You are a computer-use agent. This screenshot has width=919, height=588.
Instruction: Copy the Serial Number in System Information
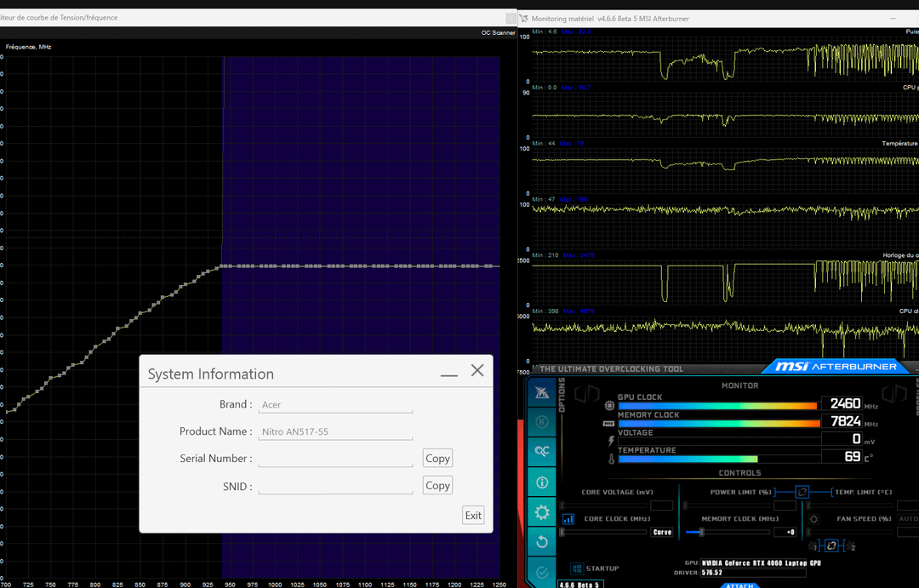click(437, 458)
